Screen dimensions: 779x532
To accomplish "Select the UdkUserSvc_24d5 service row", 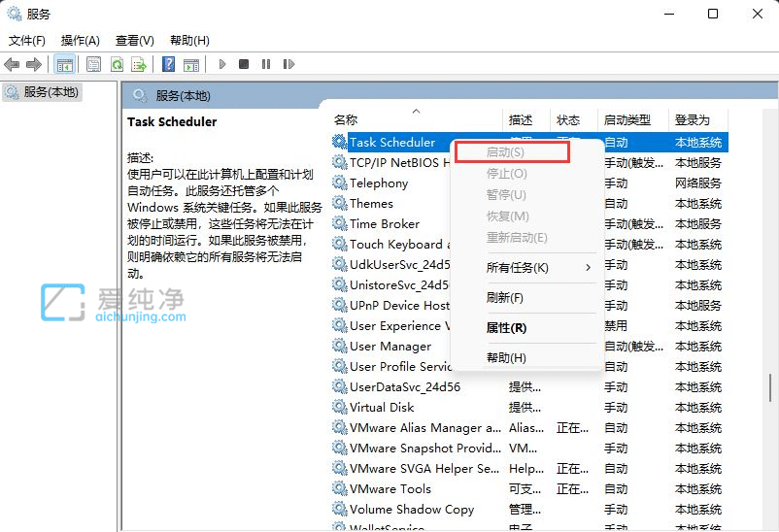I will [529, 264].
